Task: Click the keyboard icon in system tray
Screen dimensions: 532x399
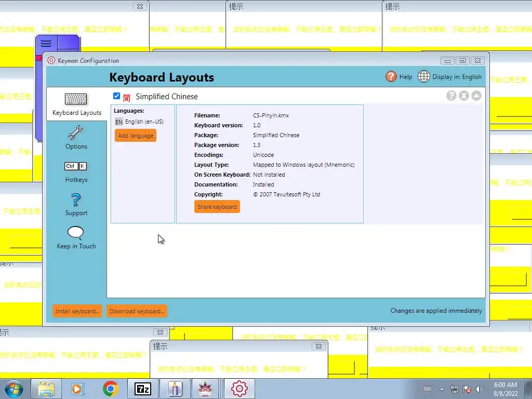Action: (428, 389)
